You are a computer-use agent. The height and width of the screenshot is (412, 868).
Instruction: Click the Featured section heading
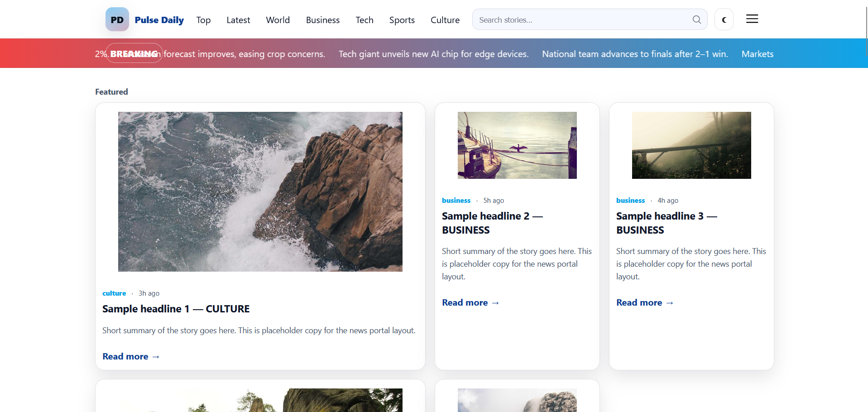click(x=111, y=91)
